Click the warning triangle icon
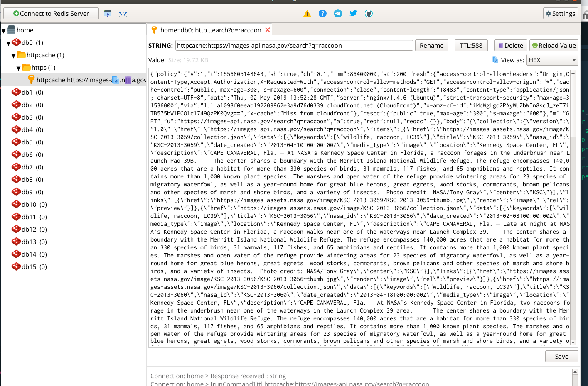588x386 pixels. tap(307, 13)
